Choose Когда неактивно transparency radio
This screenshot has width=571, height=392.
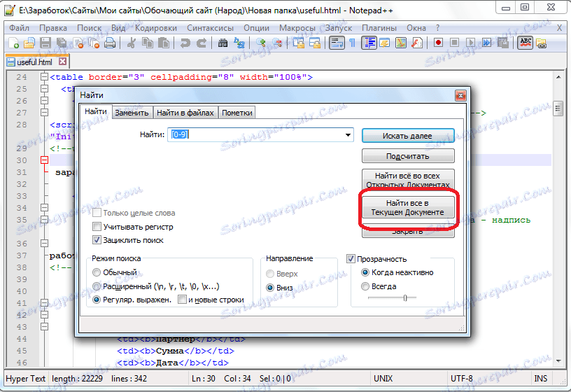coord(365,272)
